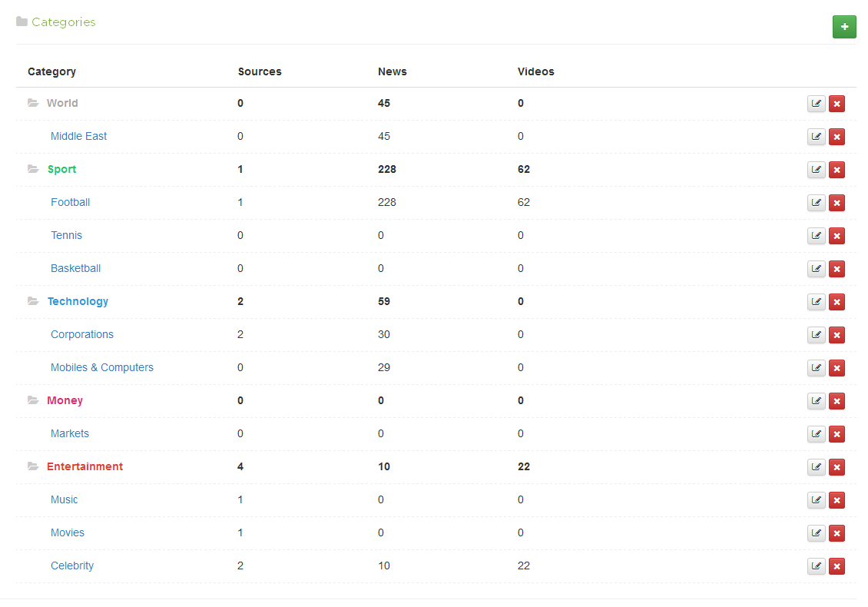Viewport: 868px width, 607px height.
Task: Click the Categories panel heading
Action: coord(63,22)
